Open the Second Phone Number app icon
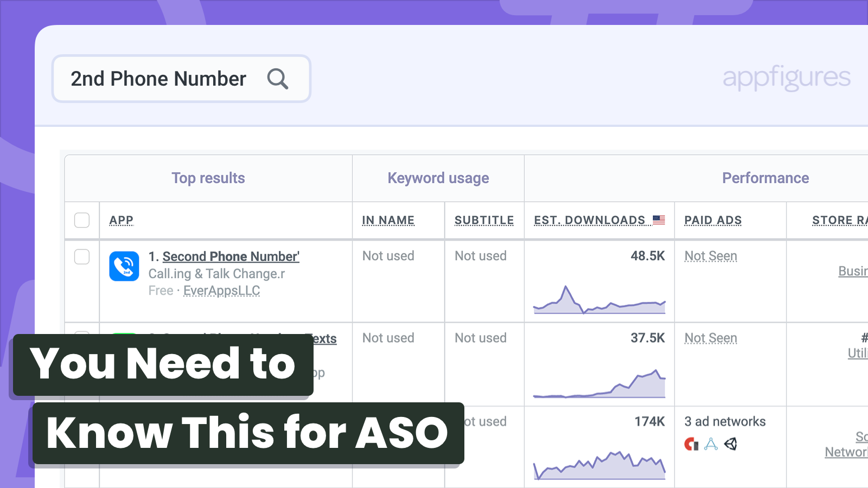This screenshot has width=868, height=488. pos(124,266)
